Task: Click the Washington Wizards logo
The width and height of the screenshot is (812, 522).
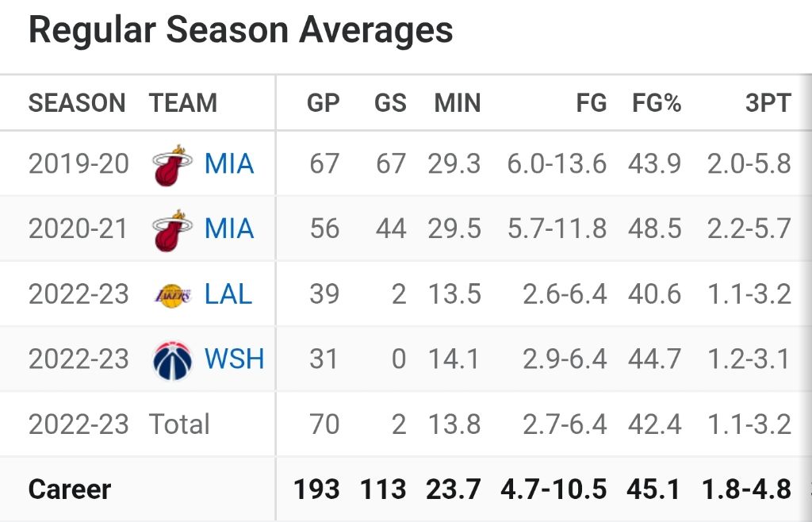Action: coord(172,360)
